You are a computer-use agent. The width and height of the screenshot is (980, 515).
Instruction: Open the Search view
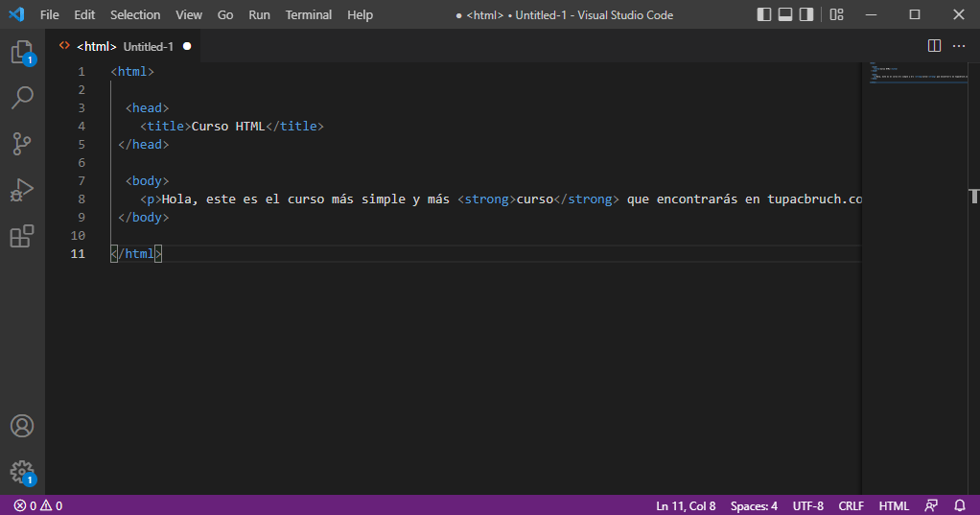click(x=22, y=98)
